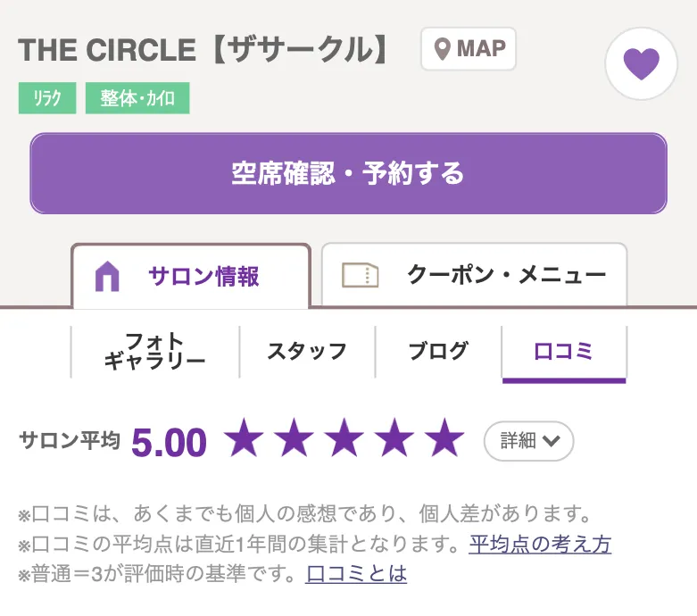Open the 口コミとは link
Screen dimensions: 697x616
coord(356,573)
